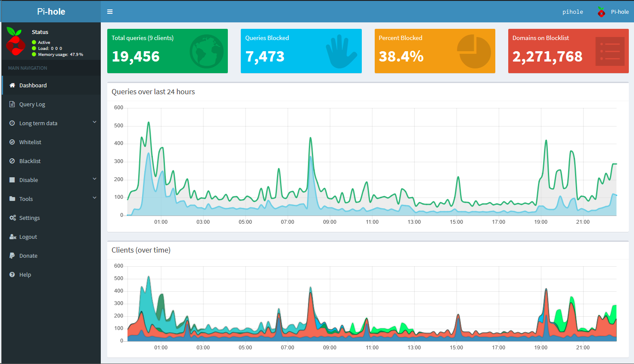Toggle the sidebar with the hamburger icon
Viewport: 634px width, 364px height.
click(x=110, y=12)
